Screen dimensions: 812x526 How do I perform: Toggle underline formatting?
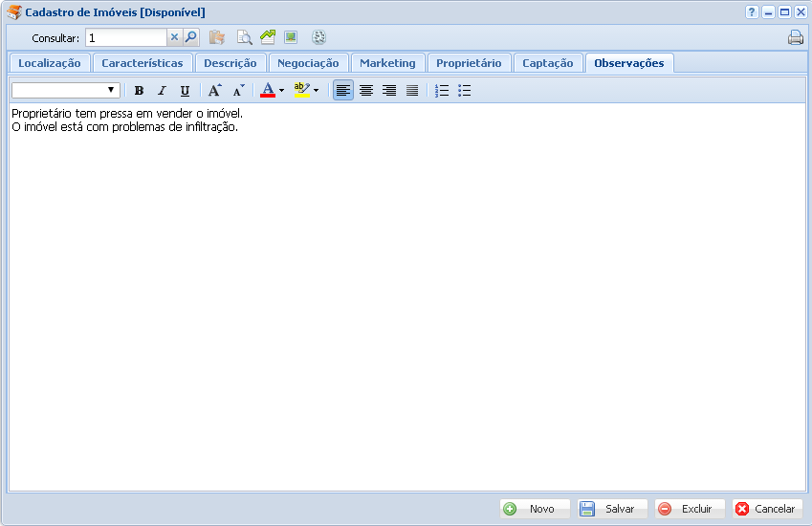185,91
